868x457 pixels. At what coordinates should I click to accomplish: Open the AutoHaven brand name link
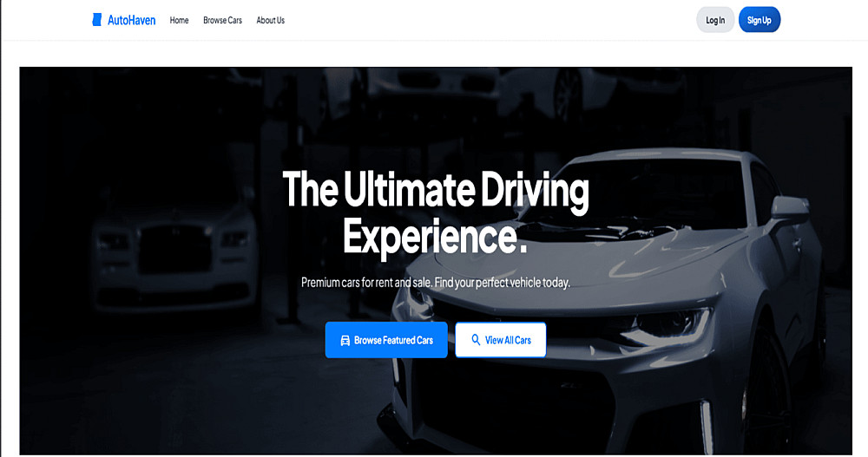coord(131,21)
